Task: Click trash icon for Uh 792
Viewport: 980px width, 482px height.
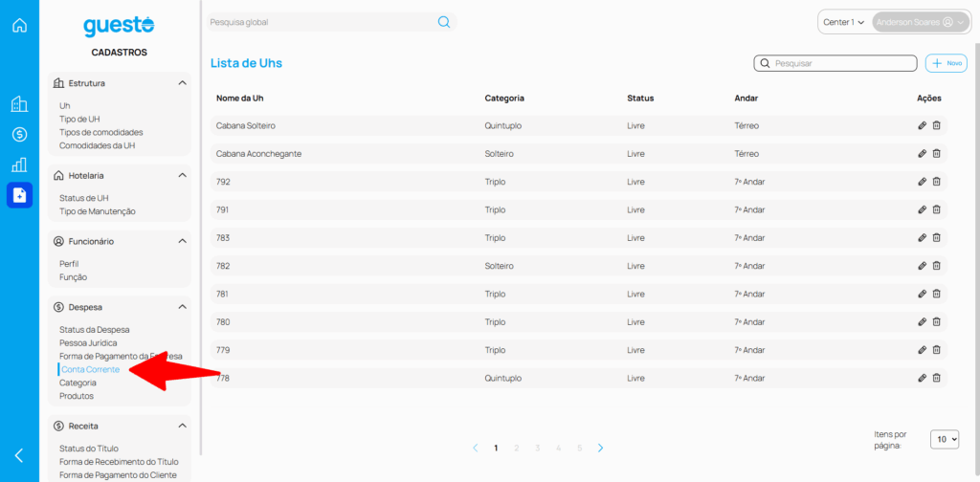Action: [x=937, y=182]
